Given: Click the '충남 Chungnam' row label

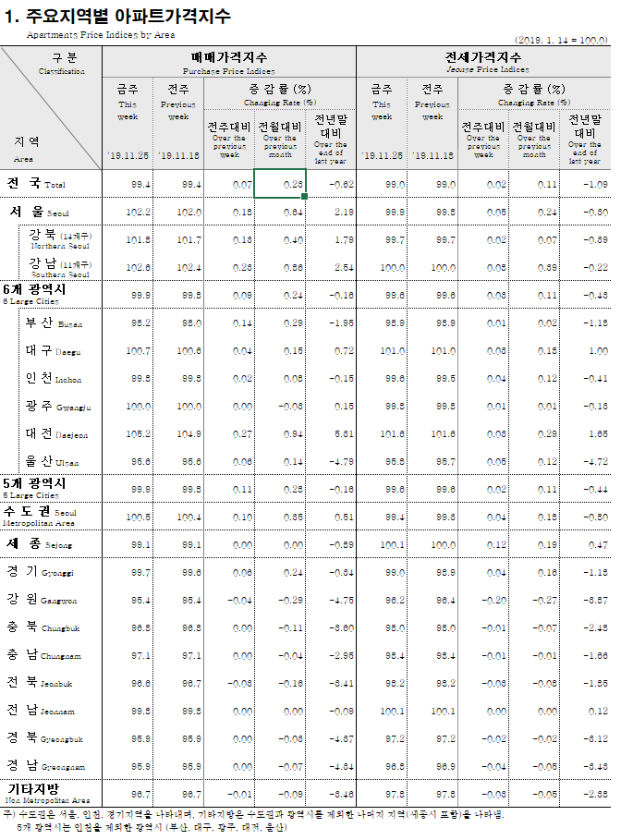Looking at the screenshot, I should tap(44, 655).
